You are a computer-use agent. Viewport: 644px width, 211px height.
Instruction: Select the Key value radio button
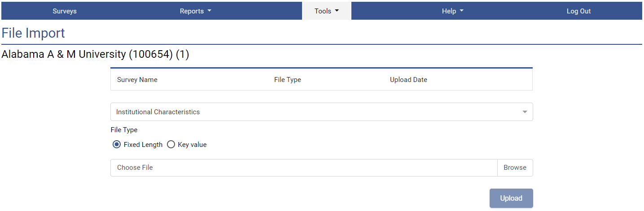coord(171,145)
